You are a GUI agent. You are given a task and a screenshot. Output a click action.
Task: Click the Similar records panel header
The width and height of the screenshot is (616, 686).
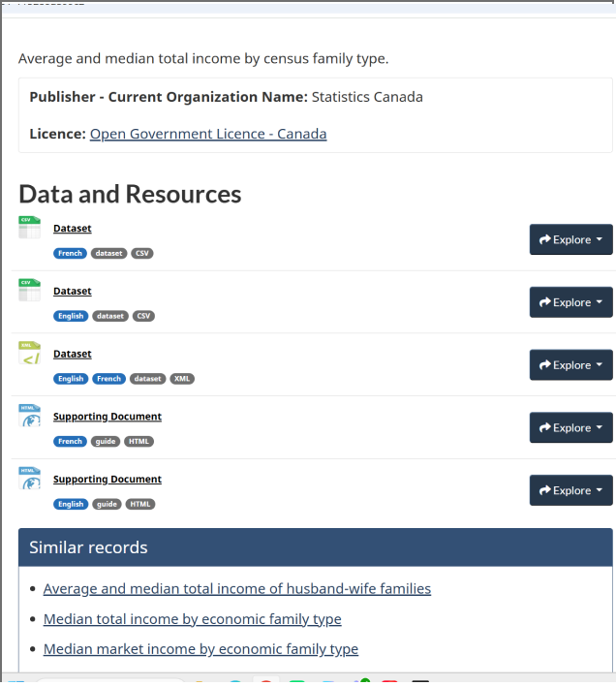point(315,547)
